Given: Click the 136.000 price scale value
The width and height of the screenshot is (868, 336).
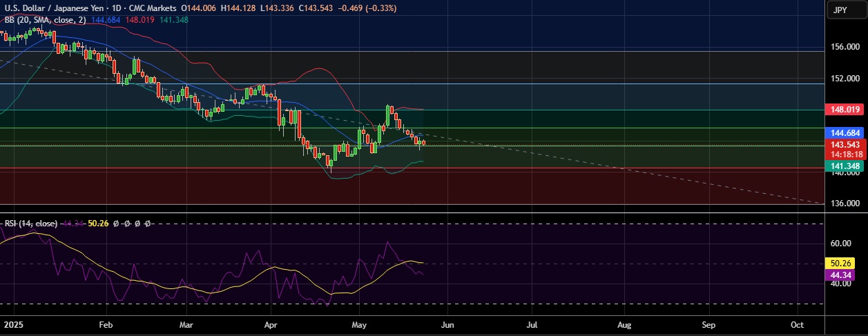Looking at the screenshot, I should [844, 204].
